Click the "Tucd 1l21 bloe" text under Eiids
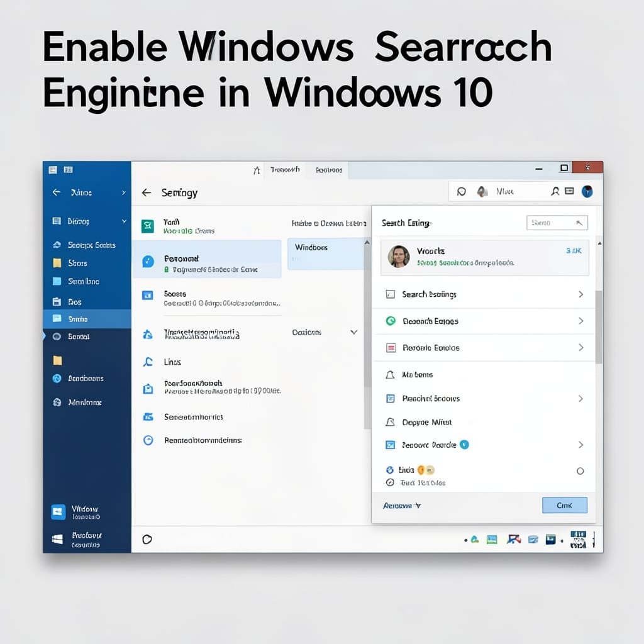Viewport: 644px width, 644px height. pos(423,482)
